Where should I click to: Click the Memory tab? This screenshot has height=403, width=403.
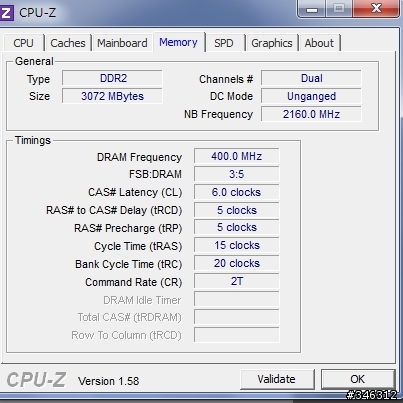click(179, 42)
